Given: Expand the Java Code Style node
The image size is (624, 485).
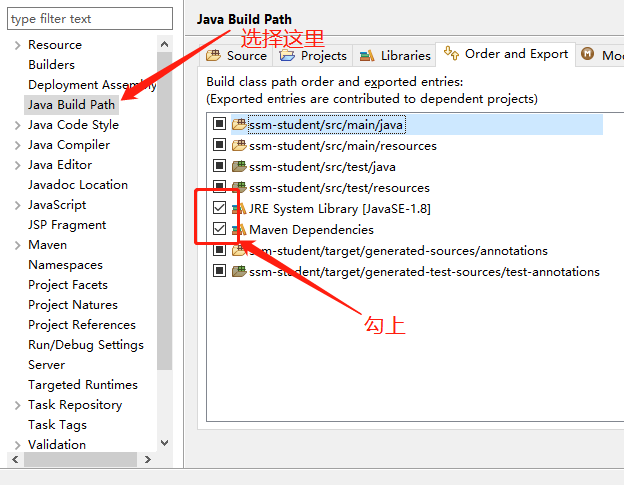Looking at the screenshot, I should (17, 125).
